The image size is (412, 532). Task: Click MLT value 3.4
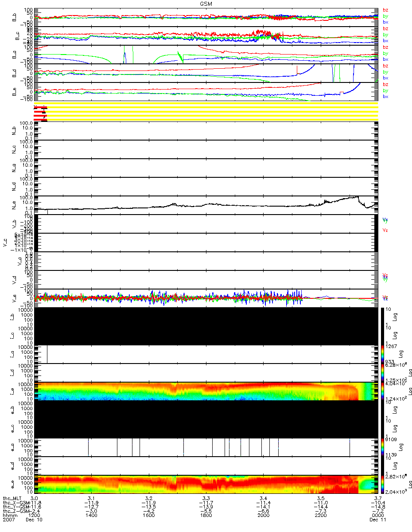click(263, 498)
